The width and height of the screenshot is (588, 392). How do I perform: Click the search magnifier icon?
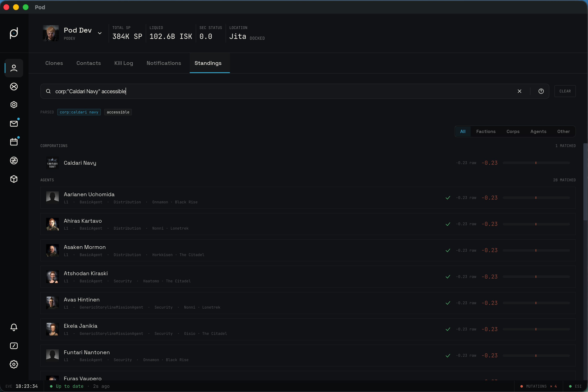[x=48, y=91]
